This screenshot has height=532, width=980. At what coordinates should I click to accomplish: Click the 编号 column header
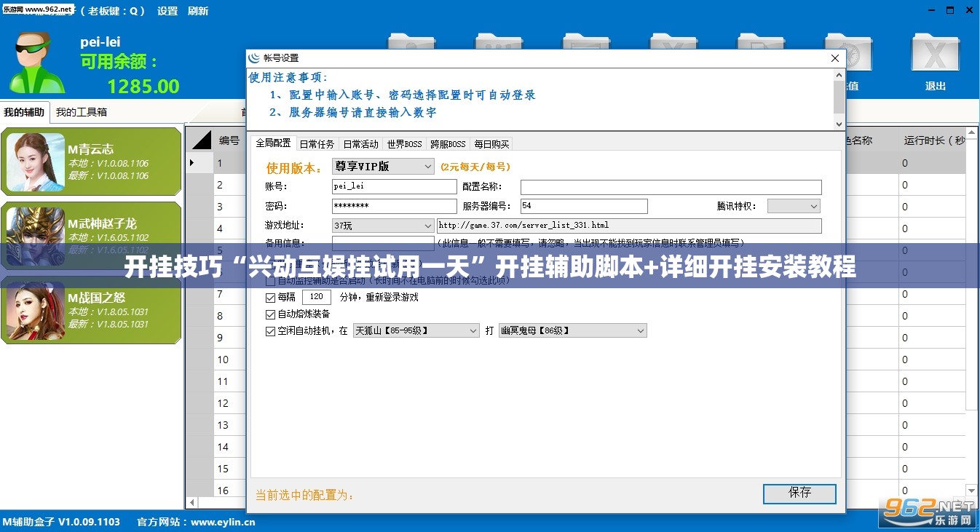[x=229, y=140]
